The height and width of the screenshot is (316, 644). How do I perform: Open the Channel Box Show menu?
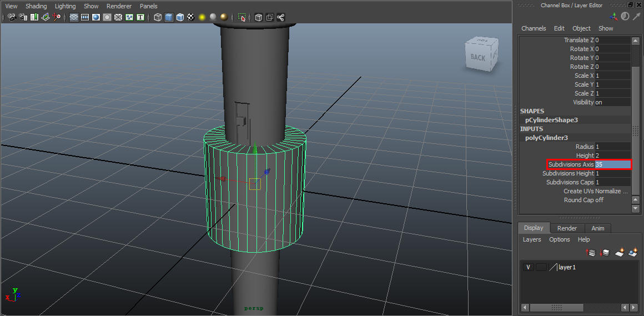click(x=605, y=28)
